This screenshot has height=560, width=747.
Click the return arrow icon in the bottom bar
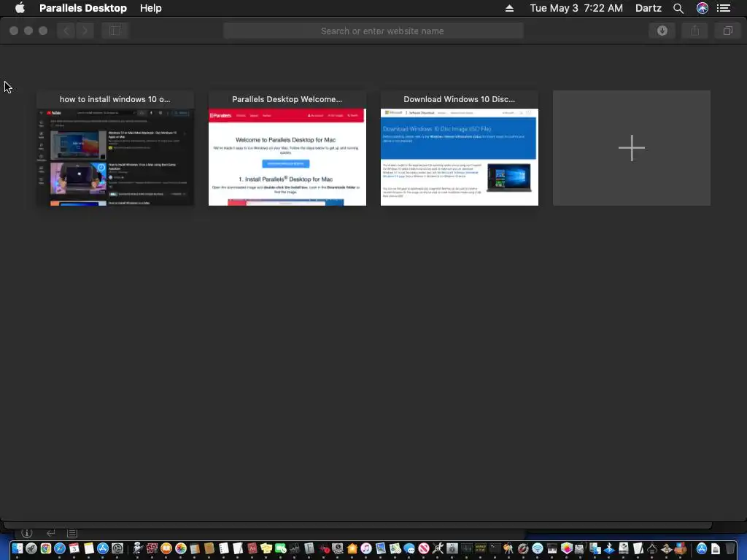[x=50, y=533]
